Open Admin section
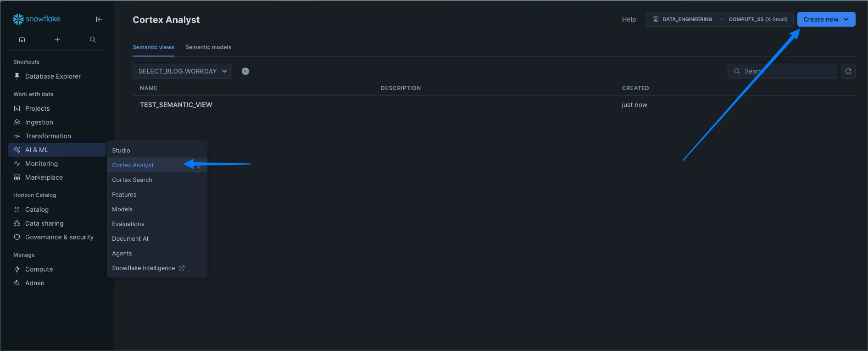Viewport: 868px width, 351px height. click(57, 283)
